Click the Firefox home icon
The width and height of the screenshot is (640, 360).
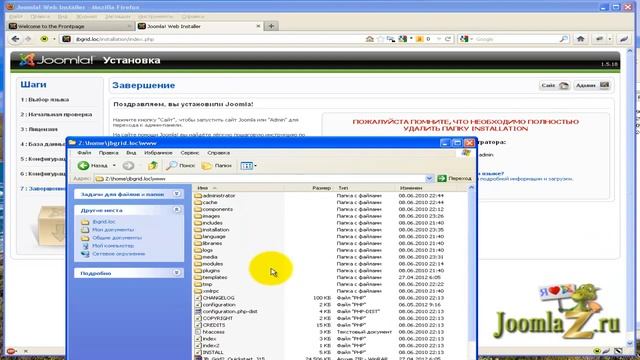(580, 39)
